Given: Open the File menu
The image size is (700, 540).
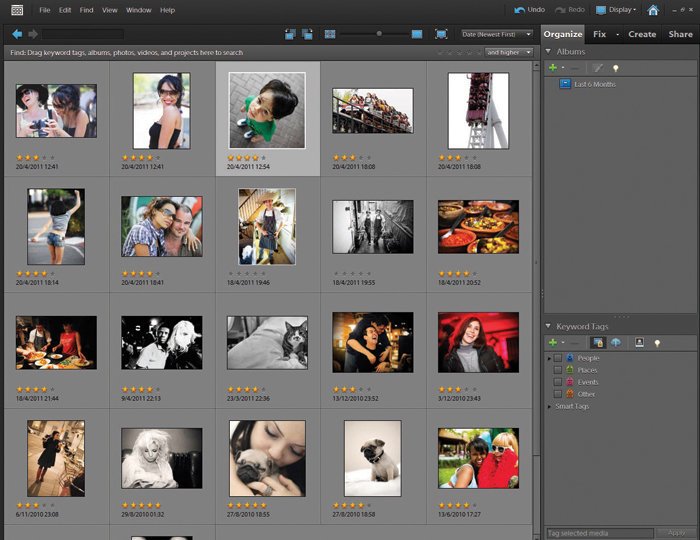Looking at the screenshot, I should click(x=45, y=10).
